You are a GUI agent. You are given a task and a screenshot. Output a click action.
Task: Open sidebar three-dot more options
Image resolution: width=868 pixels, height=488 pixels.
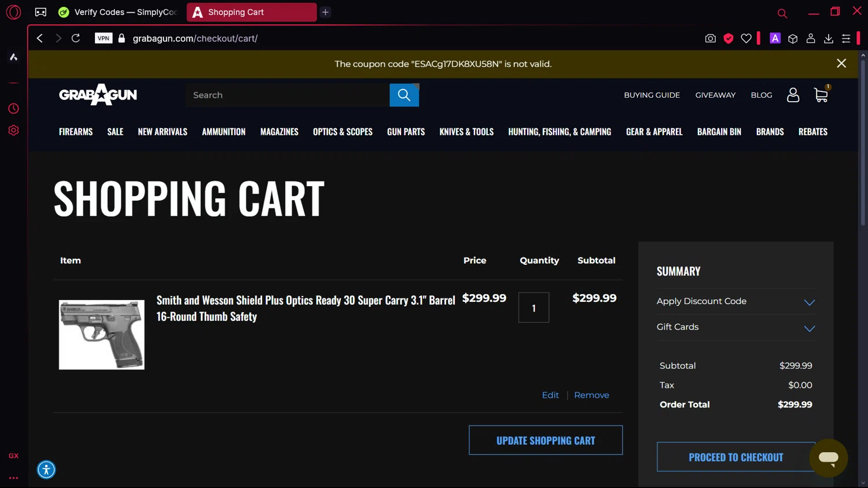(x=13, y=478)
